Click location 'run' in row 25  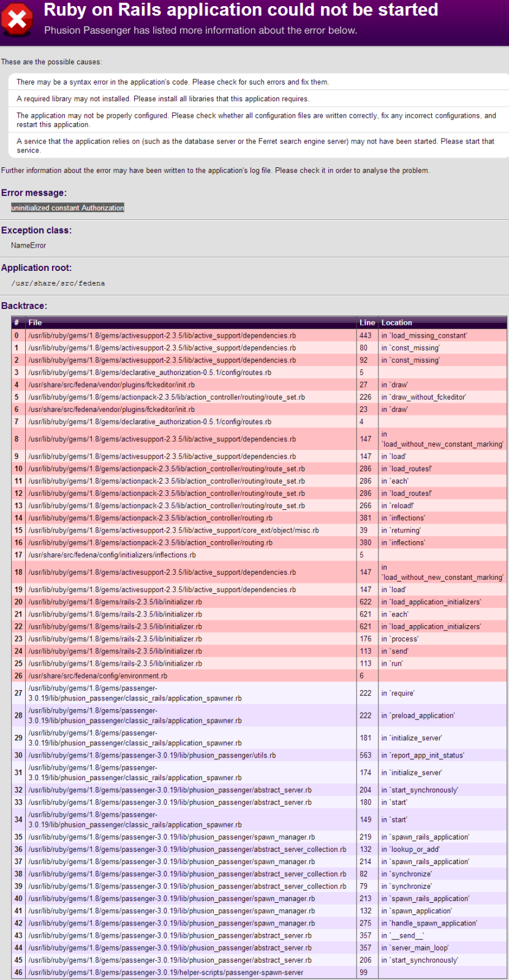(x=392, y=663)
